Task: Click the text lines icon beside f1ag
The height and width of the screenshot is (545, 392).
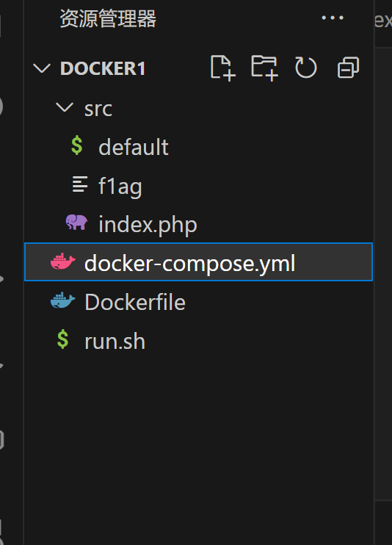Action: pyautogui.click(x=79, y=184)
